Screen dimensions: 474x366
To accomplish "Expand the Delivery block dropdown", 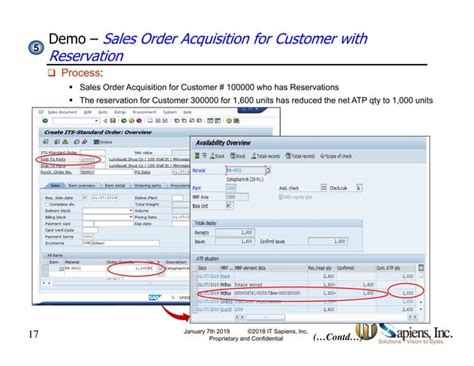I will click(x=131, y=211).
